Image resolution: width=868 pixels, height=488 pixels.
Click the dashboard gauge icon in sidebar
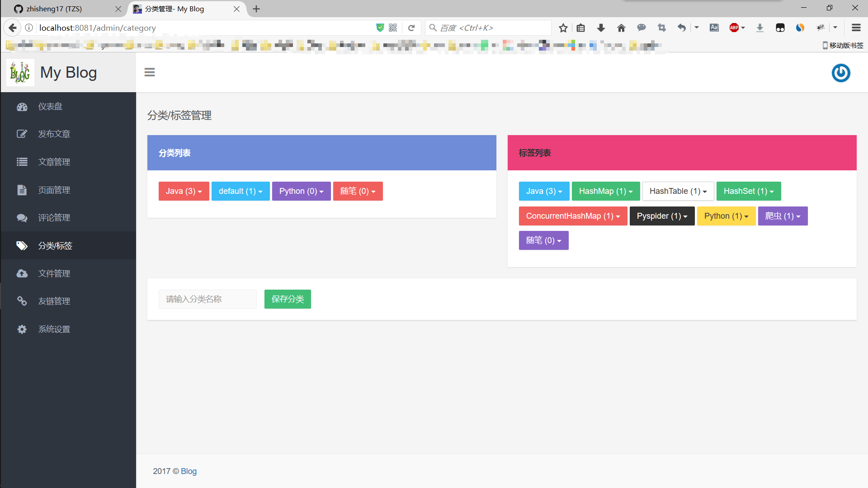(22, 107)
